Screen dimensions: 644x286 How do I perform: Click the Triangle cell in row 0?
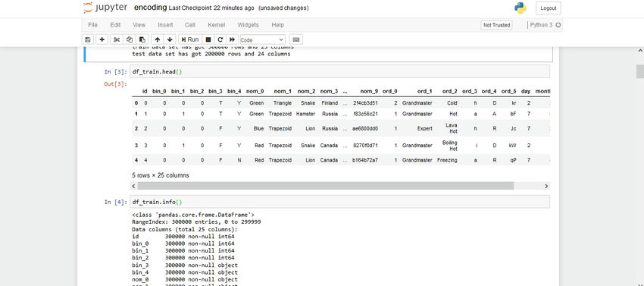coord(283,103)
